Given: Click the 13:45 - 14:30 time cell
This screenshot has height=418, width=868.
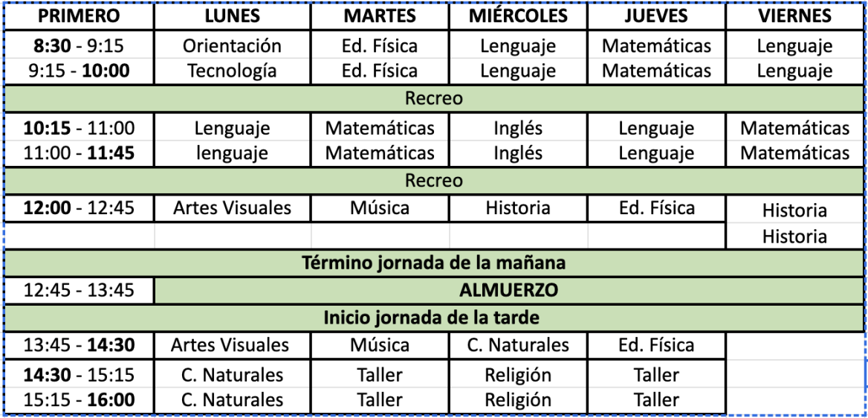Looking at the screenshot, I should pyautogui.click(x=79, y=345).
